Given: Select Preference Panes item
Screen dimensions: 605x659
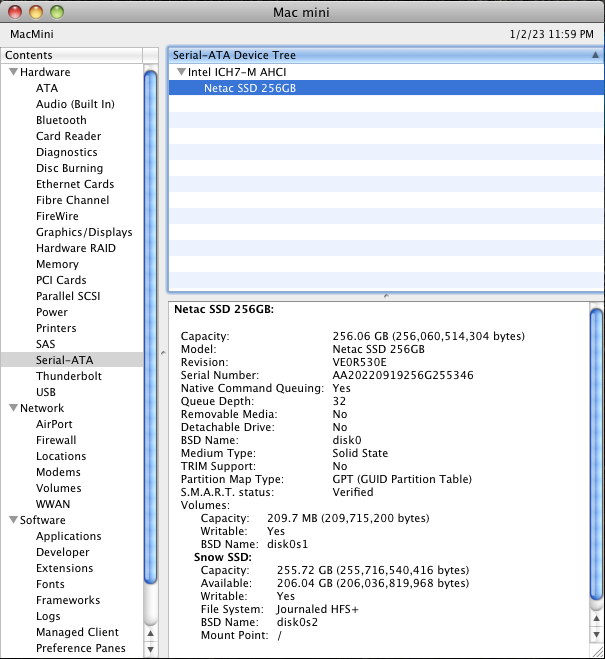Looking at the screenshot, I should (81, 648).
